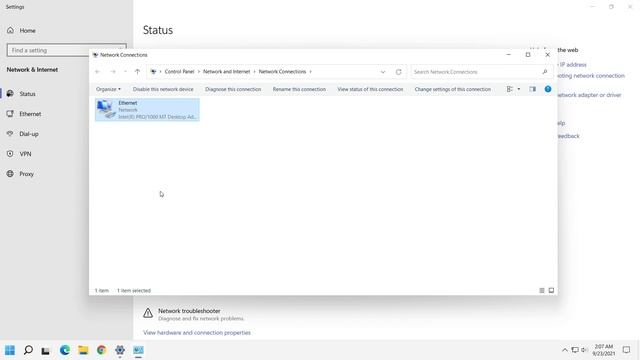Open Task View from the taskbar
This screenshot has width=640, height=360.
pos(46,350)
